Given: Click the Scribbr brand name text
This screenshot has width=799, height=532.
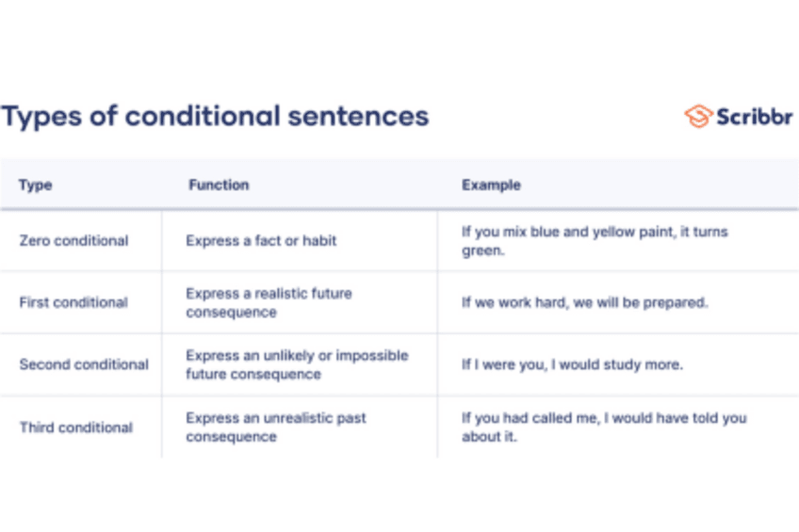Looking at the screenshot, I should tap(753, 117).
